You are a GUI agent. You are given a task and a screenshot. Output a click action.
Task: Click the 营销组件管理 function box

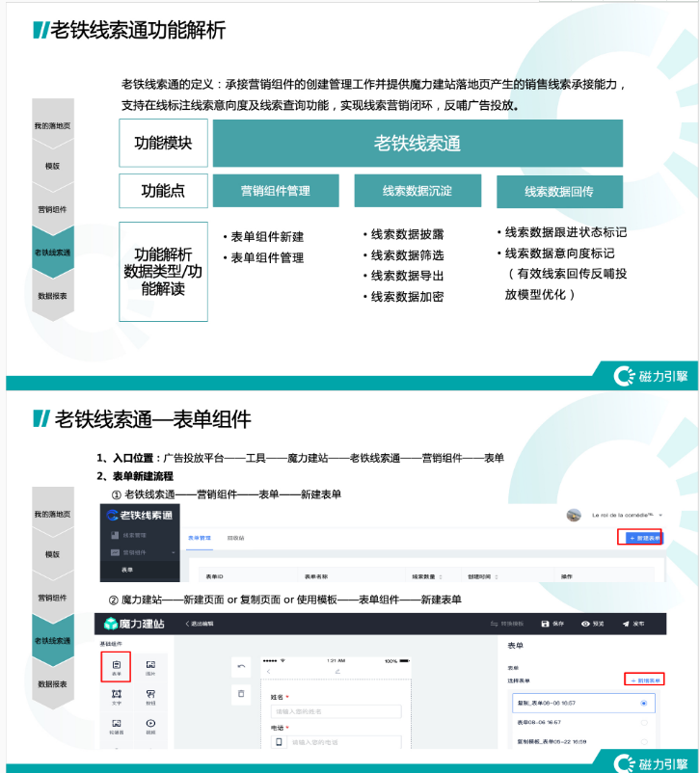[x=276, y=191]
